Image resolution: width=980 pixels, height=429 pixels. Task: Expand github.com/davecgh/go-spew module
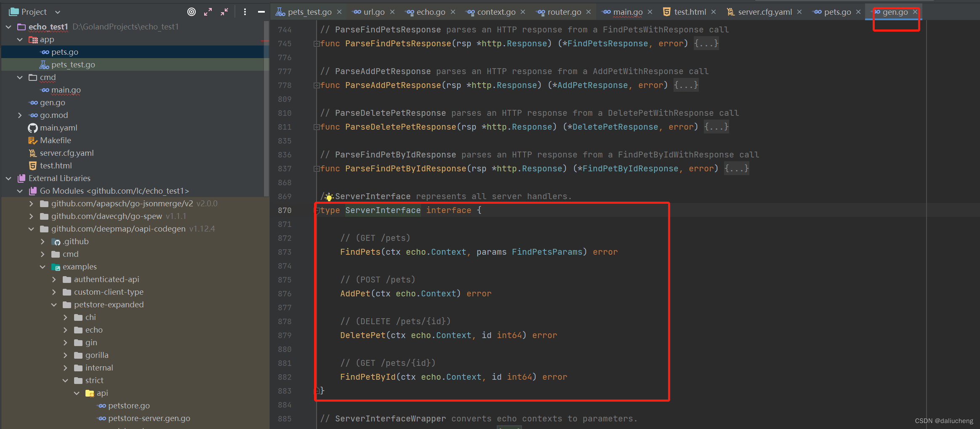tap(31, 216)
